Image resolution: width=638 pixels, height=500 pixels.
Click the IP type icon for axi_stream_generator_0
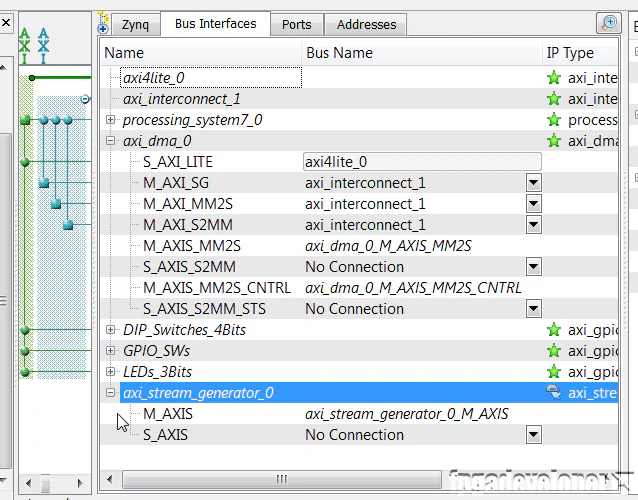(x=553, y=393)
